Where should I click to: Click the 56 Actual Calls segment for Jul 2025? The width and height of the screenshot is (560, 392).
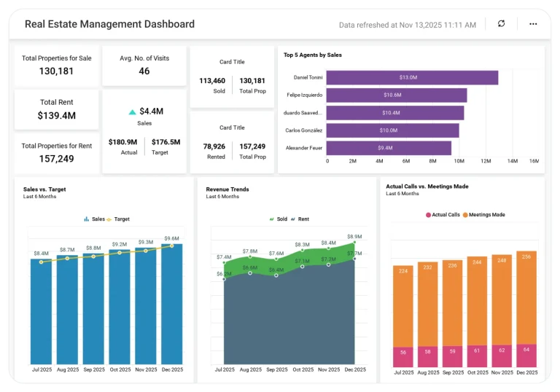click(x=402, y=356)
